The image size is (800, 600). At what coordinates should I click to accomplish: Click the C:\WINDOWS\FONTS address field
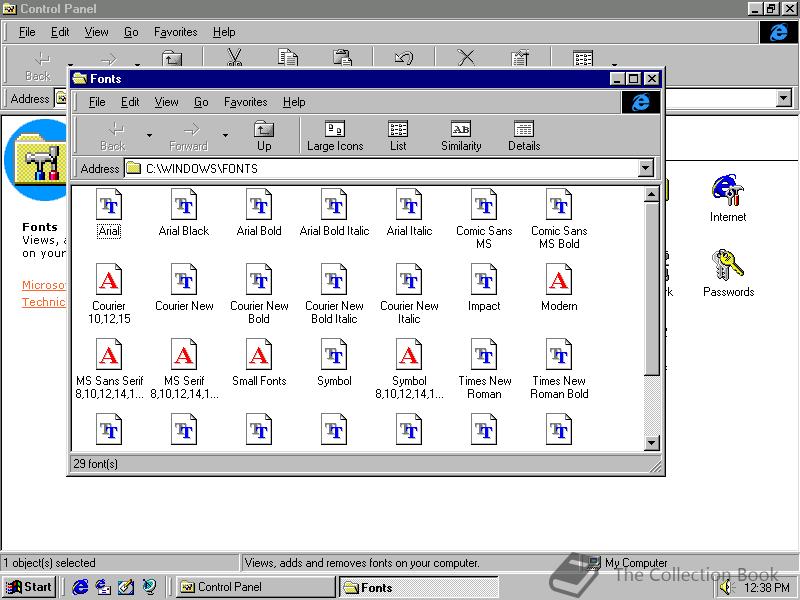pos(381,168)
